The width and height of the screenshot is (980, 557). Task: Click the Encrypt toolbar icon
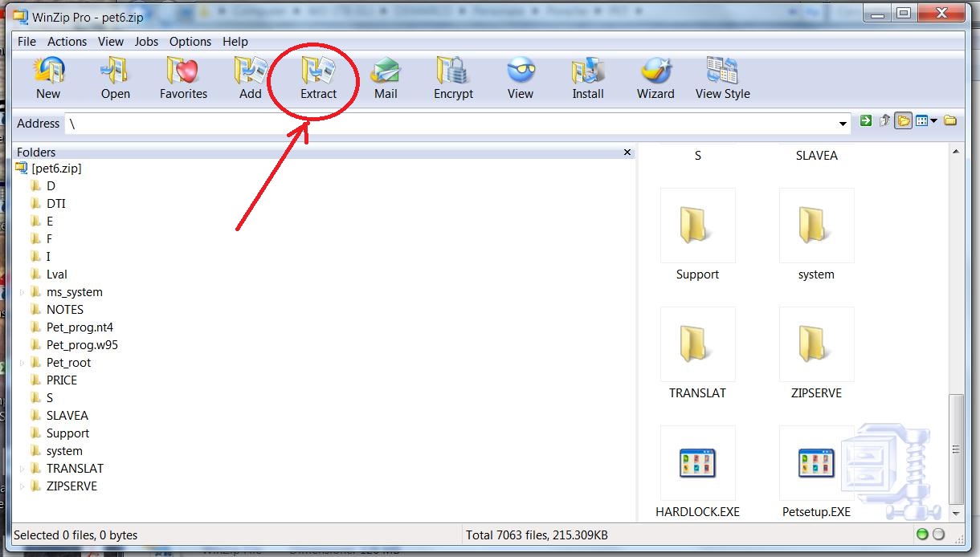[x=453, y=71]
